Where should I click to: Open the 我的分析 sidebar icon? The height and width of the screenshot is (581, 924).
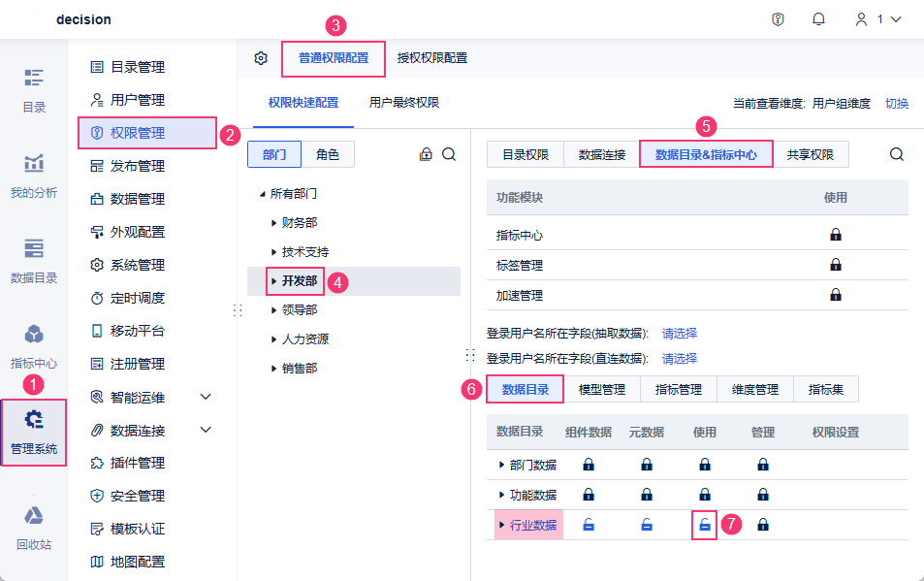pos(34,175)
